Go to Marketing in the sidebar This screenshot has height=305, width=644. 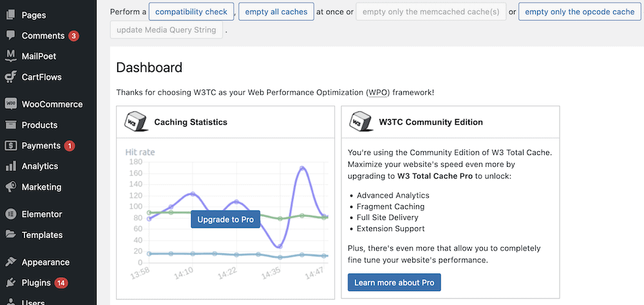point(41,187)
